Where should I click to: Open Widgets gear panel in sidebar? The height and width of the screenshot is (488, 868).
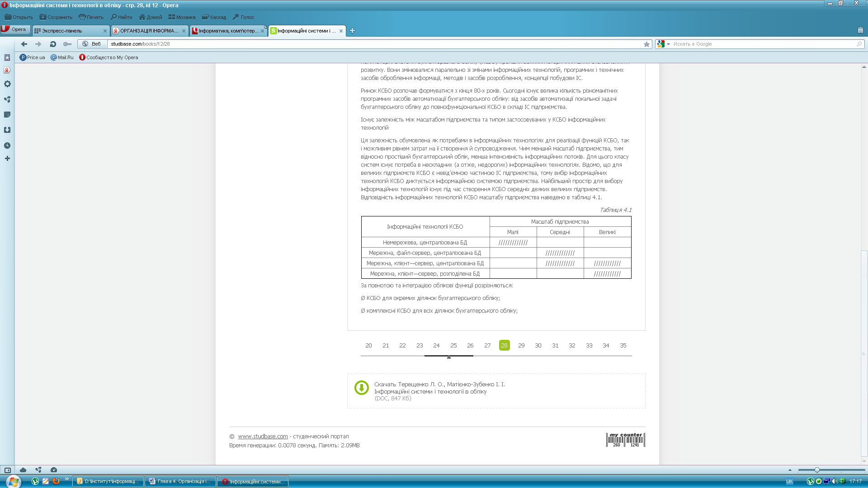pos(7,84)
